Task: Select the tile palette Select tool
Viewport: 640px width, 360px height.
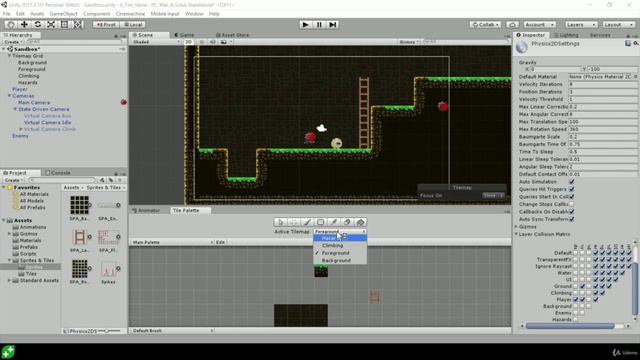Action: [280, 222]
